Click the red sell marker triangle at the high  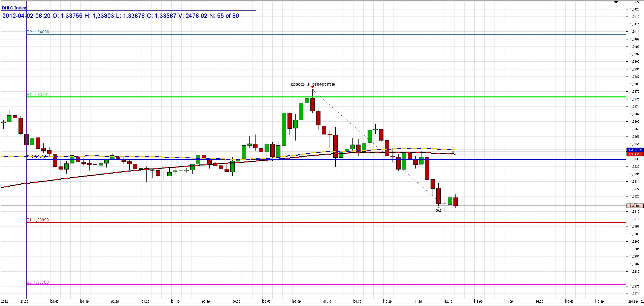tap(313, 88)
